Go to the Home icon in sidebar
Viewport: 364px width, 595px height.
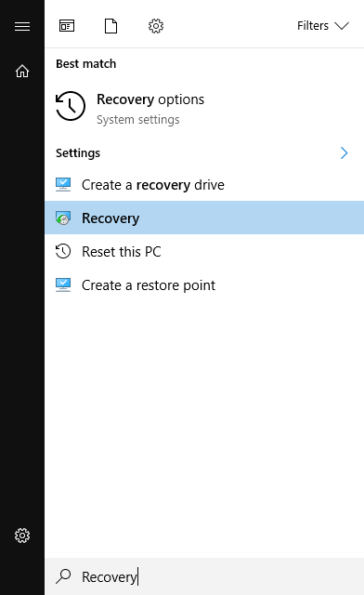[x=22, y=71]
